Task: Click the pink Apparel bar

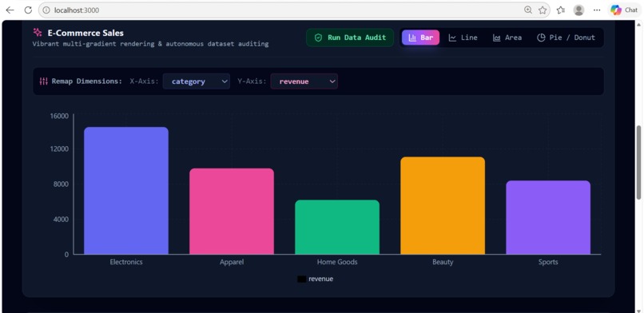Action: pyautogui.click(x=232, y=212)
